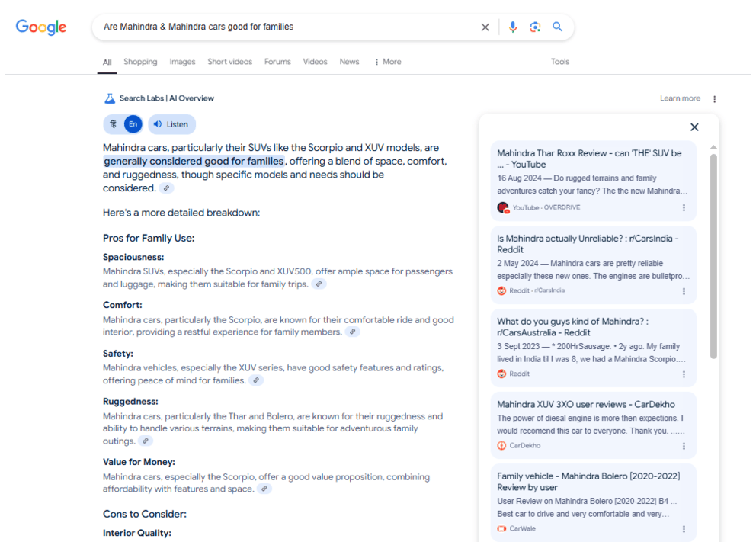The image size is (756, 542).
Task: Click the voice search microphone icon
Action: pos(512,27)
